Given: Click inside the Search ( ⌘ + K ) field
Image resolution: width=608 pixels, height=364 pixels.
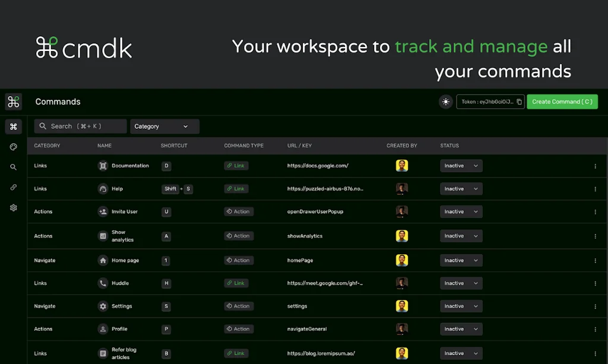Looking at the screenshot, I should [80, 126].
